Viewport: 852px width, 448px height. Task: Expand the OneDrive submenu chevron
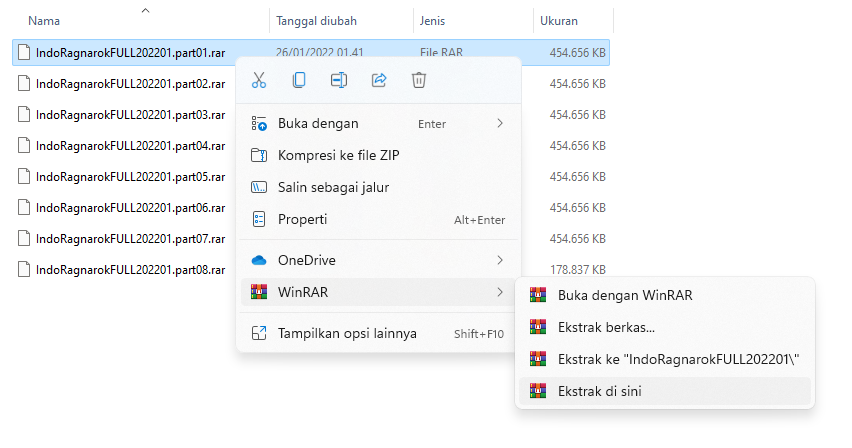[500, 260]
